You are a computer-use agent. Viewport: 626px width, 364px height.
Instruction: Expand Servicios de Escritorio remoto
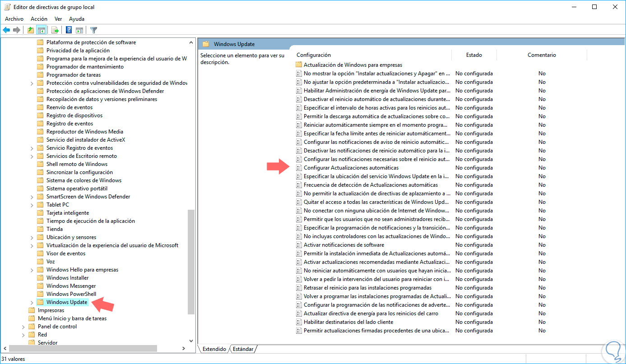coord(32,156)
